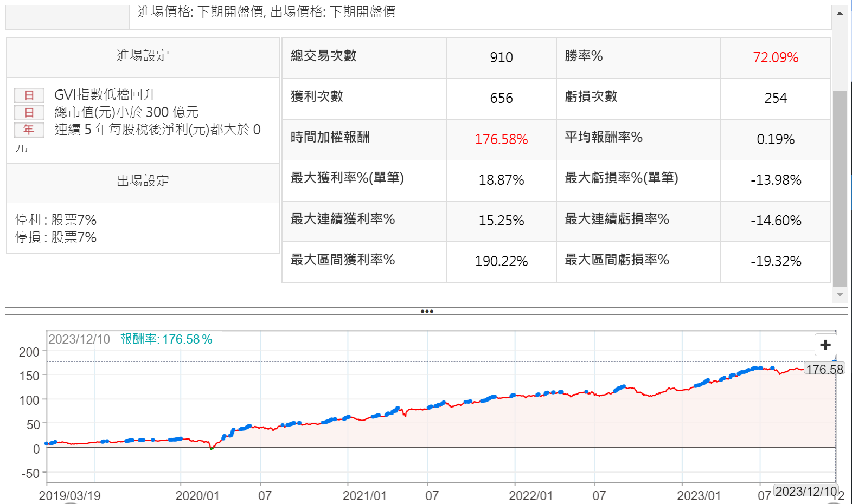This screenshot has width=852, height=504.
Task: Select the 出場設定 header
Action: coord(143,181)
